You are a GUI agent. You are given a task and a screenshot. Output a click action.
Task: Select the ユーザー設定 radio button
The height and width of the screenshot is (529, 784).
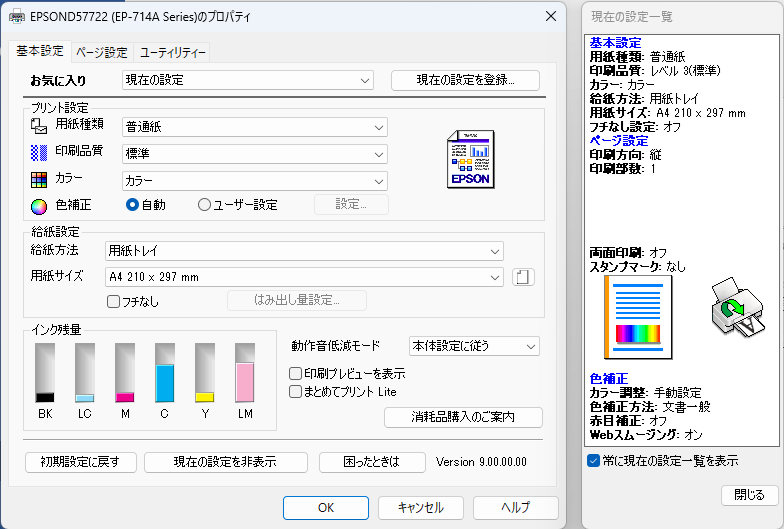click(204, 205)
